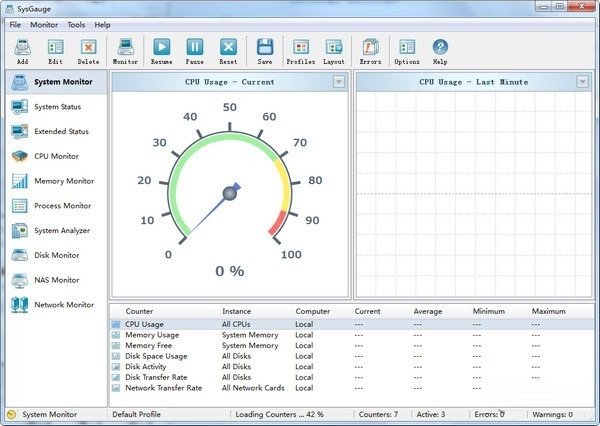
Task: Click the Average column header
Action: [428, 311]
